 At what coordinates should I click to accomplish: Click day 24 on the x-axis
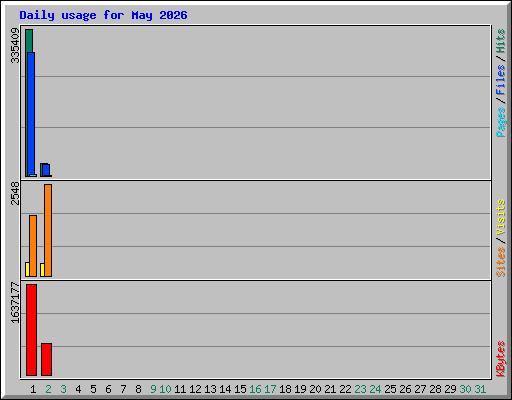pos(375,389)
